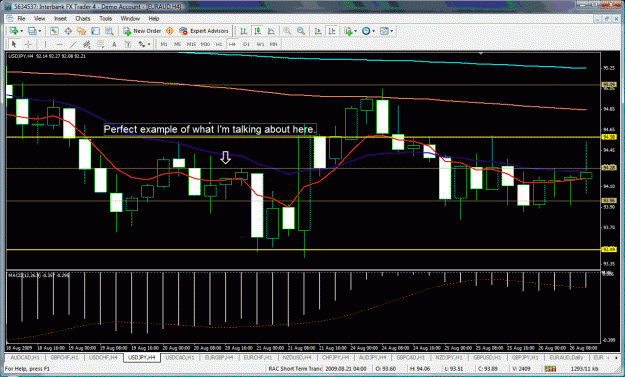Screen dimensions: 625x377
Task: Open the File menu
Action: point(22,18)
